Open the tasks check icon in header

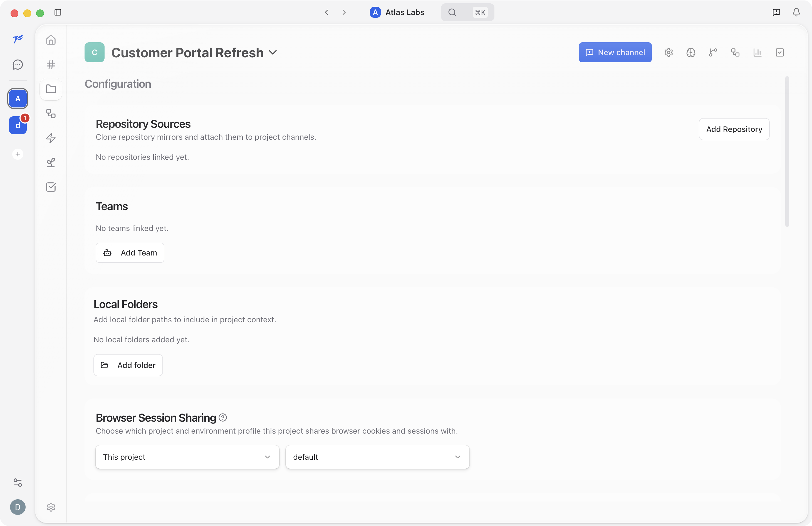[x=779, y=52]
